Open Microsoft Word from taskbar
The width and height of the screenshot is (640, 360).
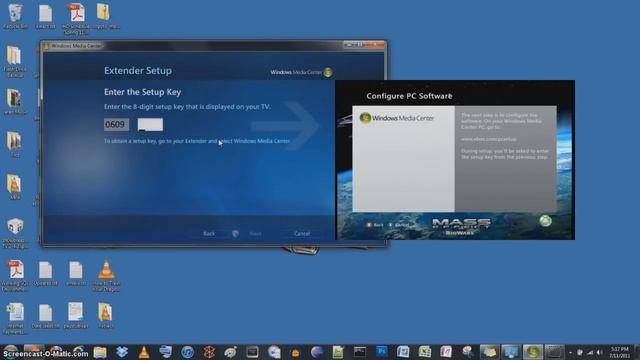403,351
